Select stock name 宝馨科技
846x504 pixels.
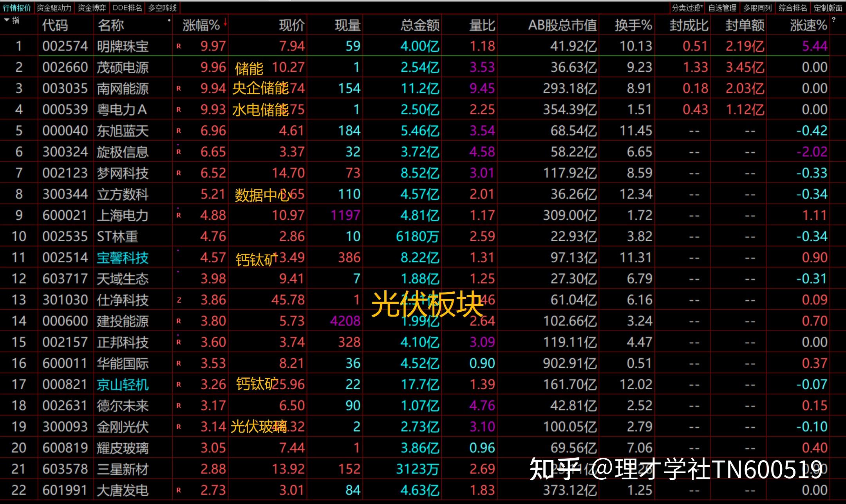123,258
